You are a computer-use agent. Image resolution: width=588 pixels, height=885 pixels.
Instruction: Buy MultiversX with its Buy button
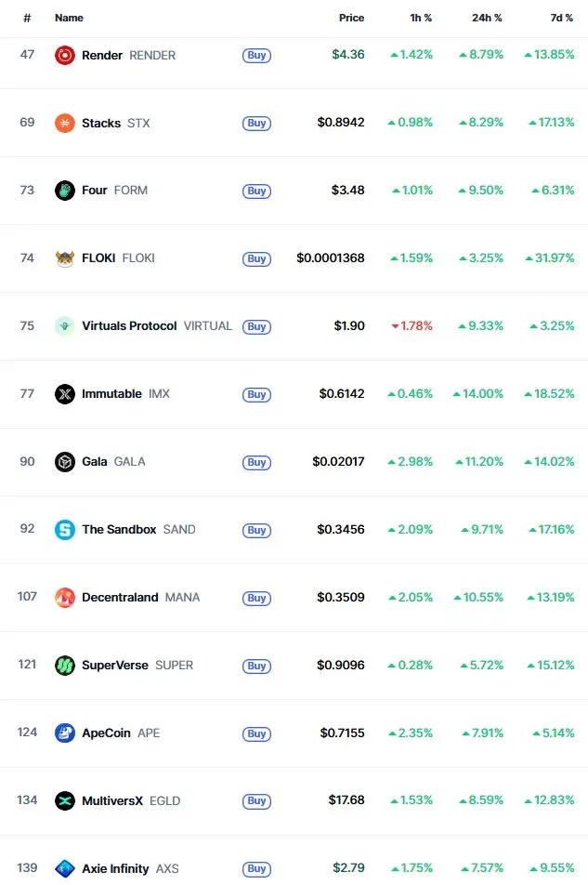pyautogui.click(x=256, y=801)
